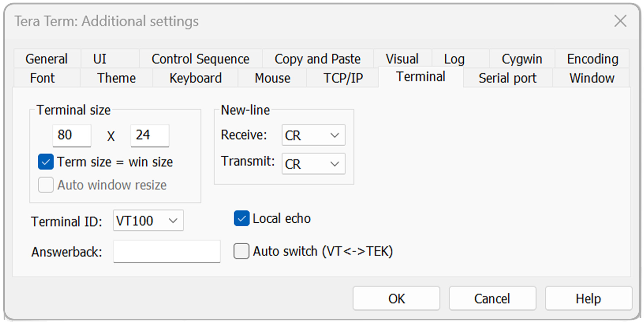Screen dimensions: 644x322
Task: Open Help for this dialog
Action: 589,298
